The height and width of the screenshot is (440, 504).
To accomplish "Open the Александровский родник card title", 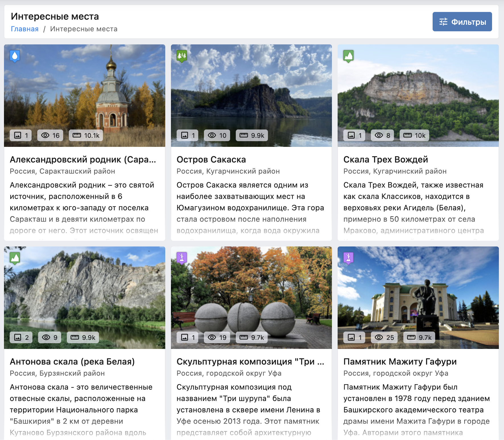I will [x=83, y=160].
